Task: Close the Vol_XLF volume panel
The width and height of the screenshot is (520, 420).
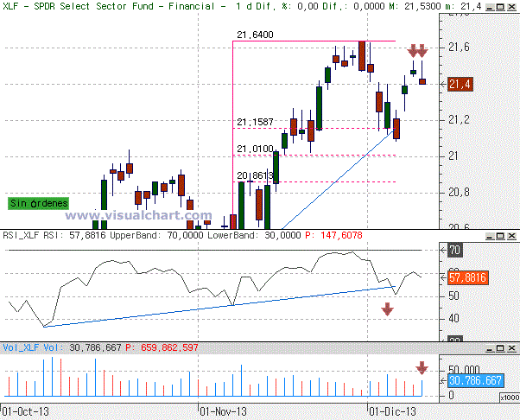Action: (x=511, y=348)
